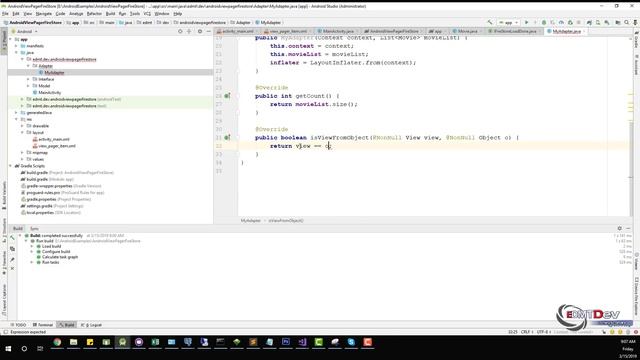Click the collapse-all icon in Project panel header
The width and height of the screenshot is (640, 360).
[x=189, y=31]
